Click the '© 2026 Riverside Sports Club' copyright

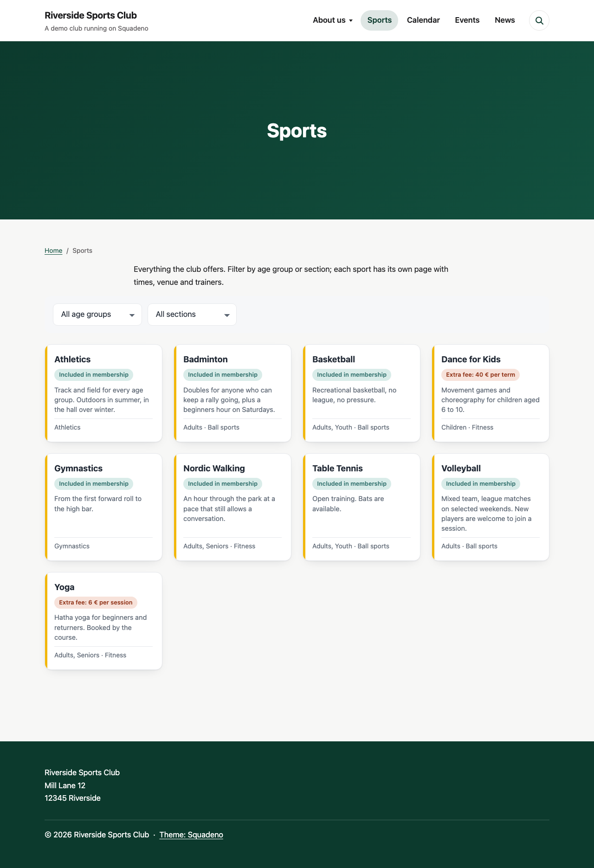[x=97, y=835]
